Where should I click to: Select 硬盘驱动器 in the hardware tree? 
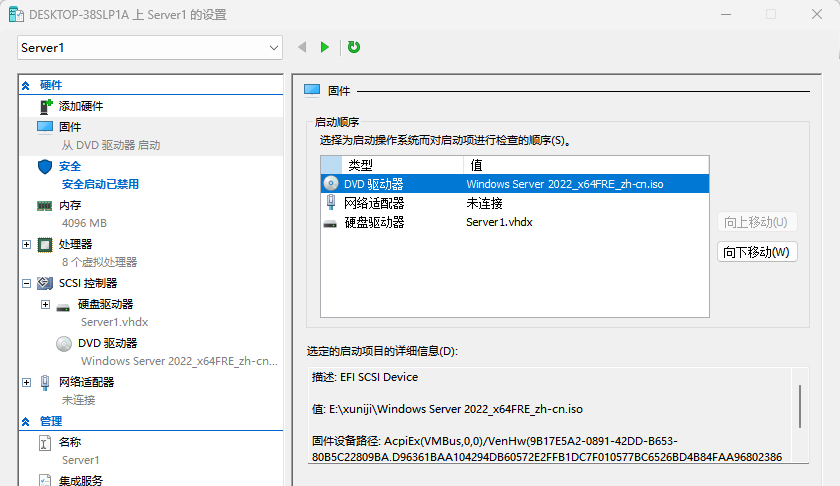[x=106, y=304]
